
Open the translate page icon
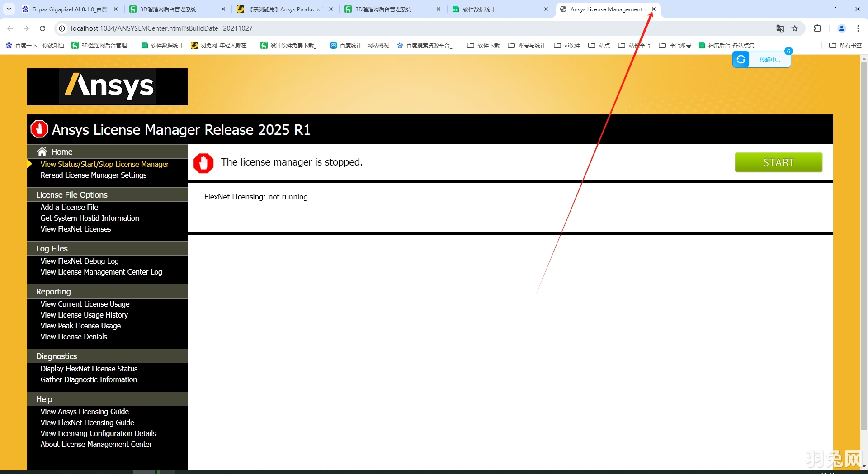click(x=780, y=28)
